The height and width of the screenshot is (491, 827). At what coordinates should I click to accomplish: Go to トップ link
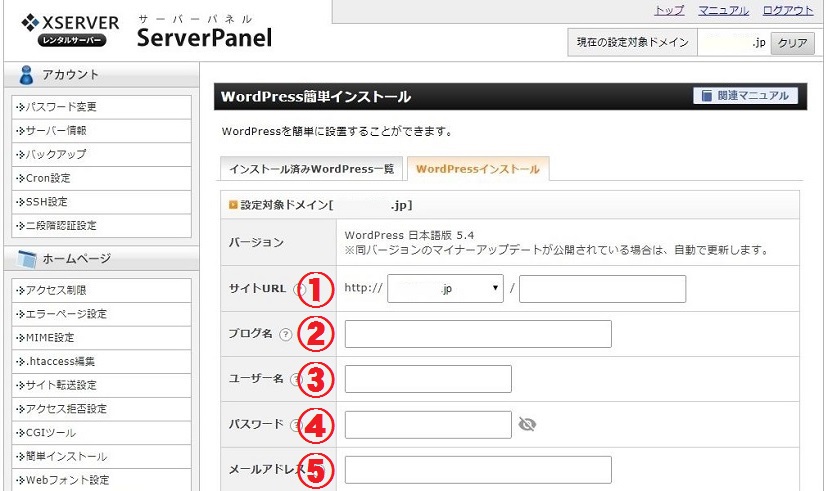click(669, 10)
